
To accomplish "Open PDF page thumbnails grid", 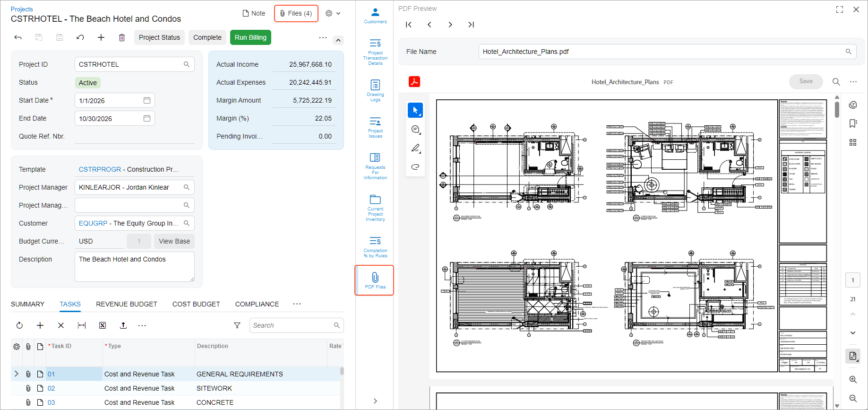I will coord(853,142).
